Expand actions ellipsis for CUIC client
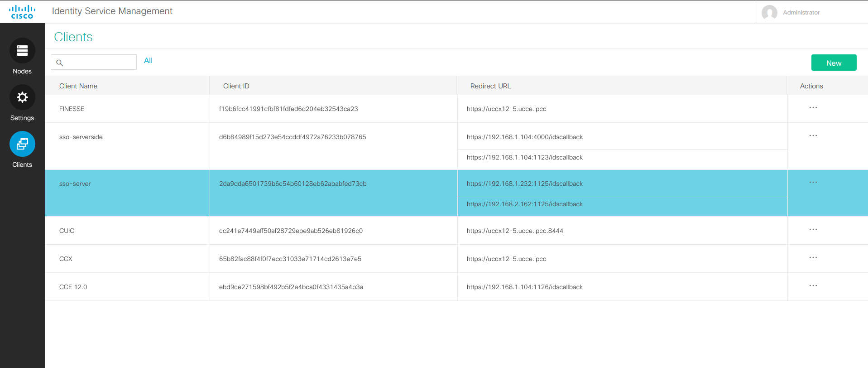The image size is (868, 368). [813, 230]
